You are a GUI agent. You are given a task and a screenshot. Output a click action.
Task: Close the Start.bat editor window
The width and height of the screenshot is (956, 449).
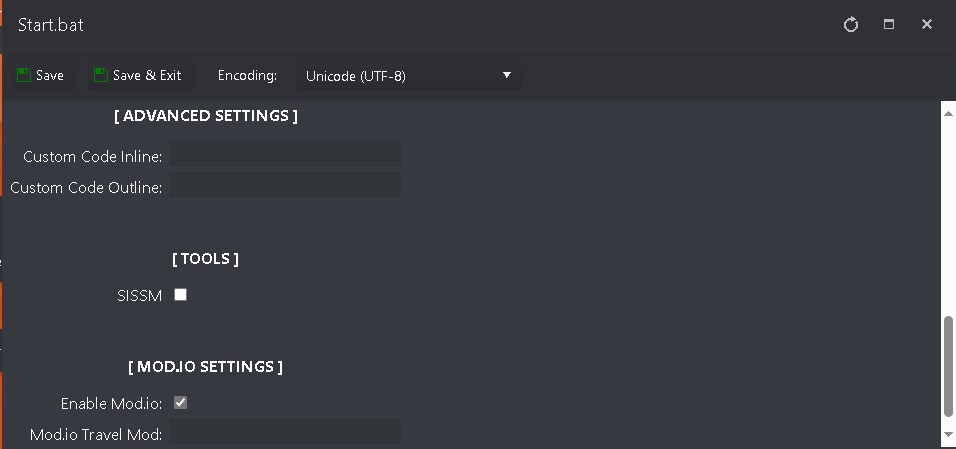pos(927,24)
